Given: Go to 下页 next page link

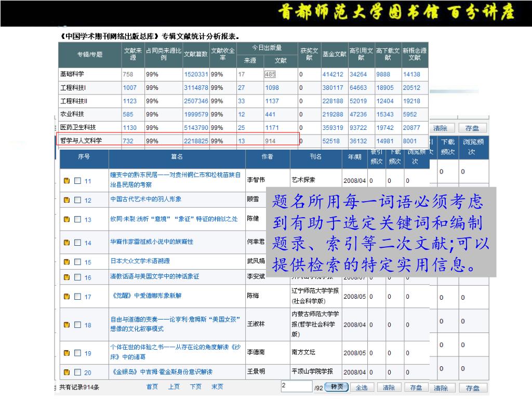Looking at the screenshot, I should pos(195,387).
